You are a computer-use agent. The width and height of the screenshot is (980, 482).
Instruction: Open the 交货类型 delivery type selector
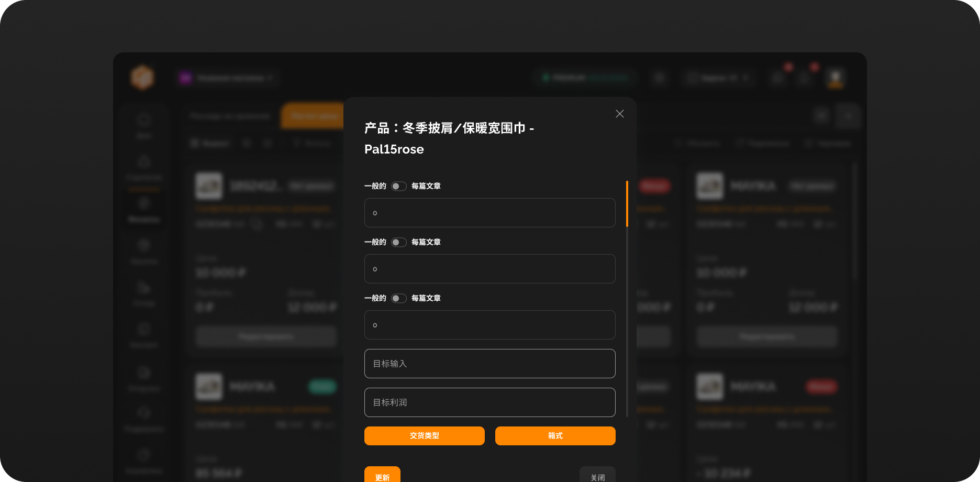point(424,436)
